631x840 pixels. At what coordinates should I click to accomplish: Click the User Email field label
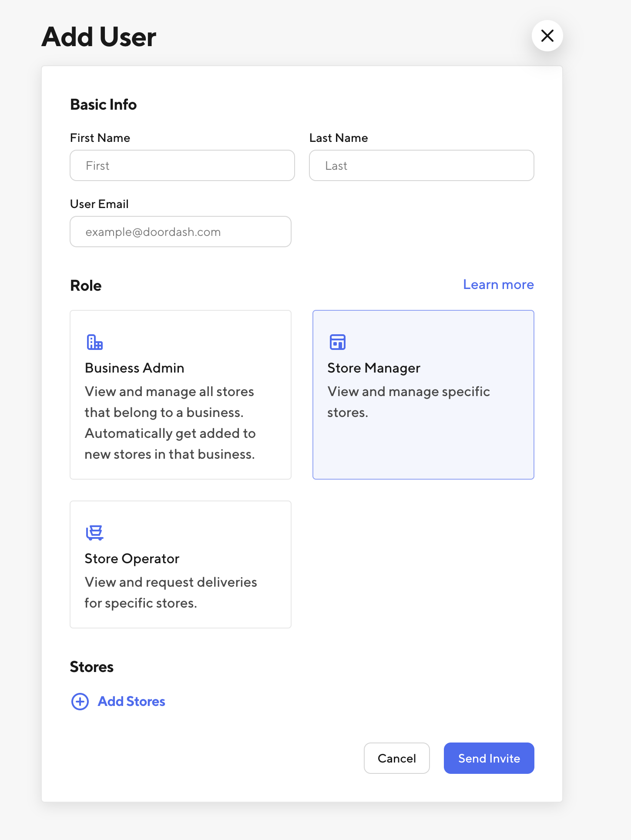click(99, 204)
